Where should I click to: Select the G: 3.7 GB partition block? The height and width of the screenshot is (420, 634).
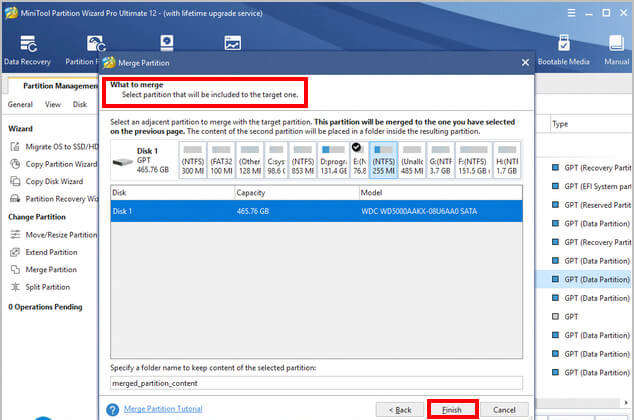[440, 160]
